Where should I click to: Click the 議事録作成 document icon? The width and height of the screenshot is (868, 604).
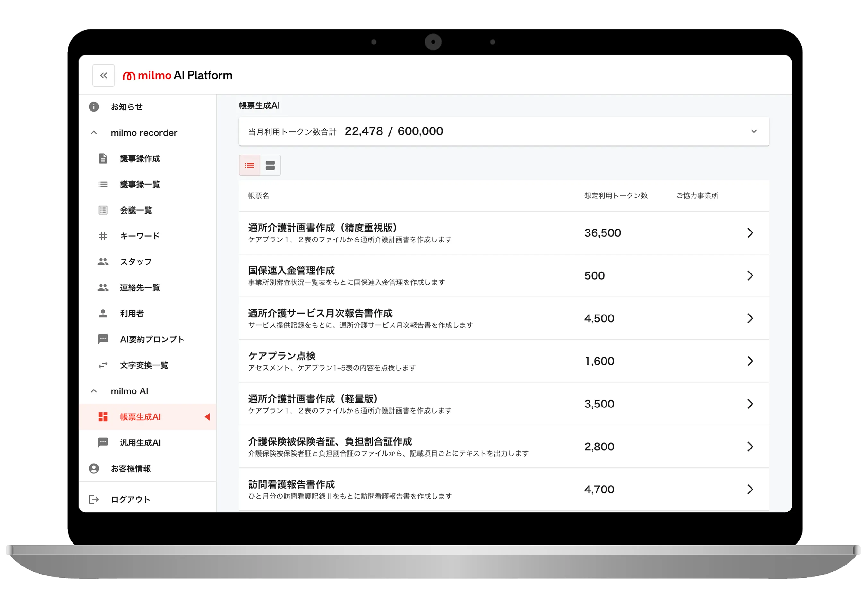103,158
